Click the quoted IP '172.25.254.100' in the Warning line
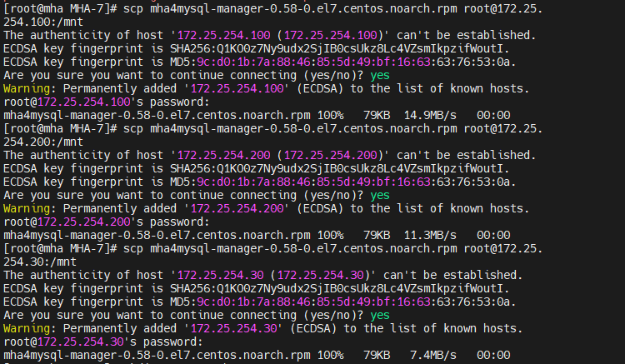The width and height of the screenshot is (625, 364). pos(237,88)
